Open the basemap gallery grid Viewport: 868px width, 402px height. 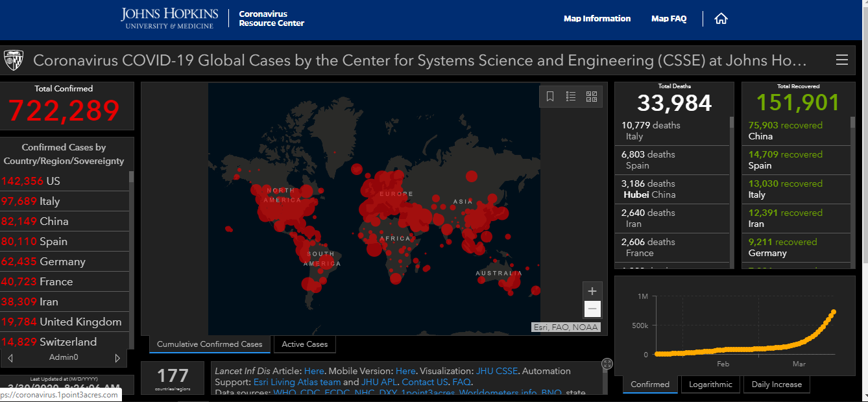coord(592,97)
